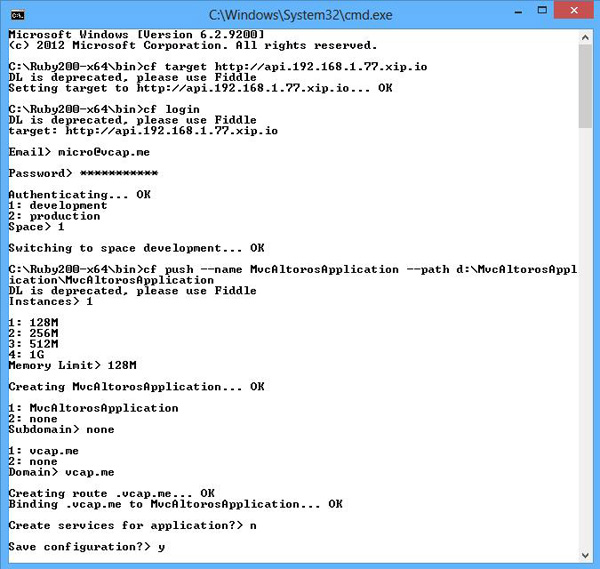Click the '3: 512M' memory option
The height and width of the screenshot is (569, 600).
33,344
